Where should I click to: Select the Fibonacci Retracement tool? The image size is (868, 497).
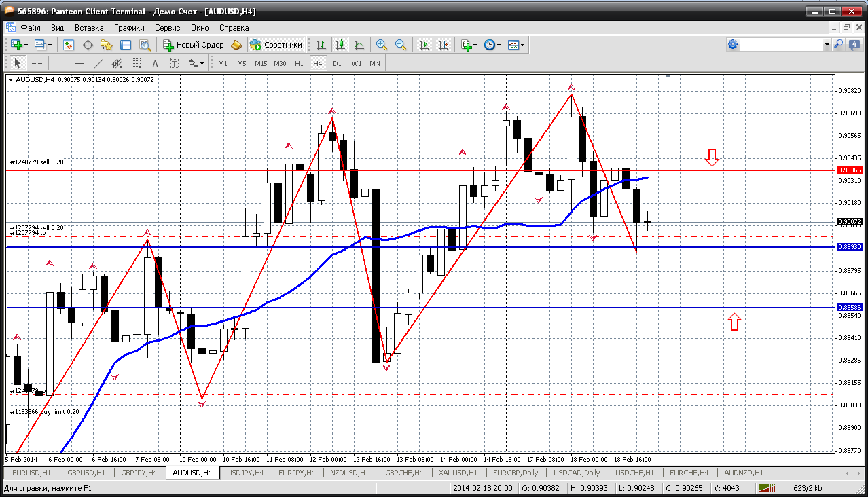[137, 63]
